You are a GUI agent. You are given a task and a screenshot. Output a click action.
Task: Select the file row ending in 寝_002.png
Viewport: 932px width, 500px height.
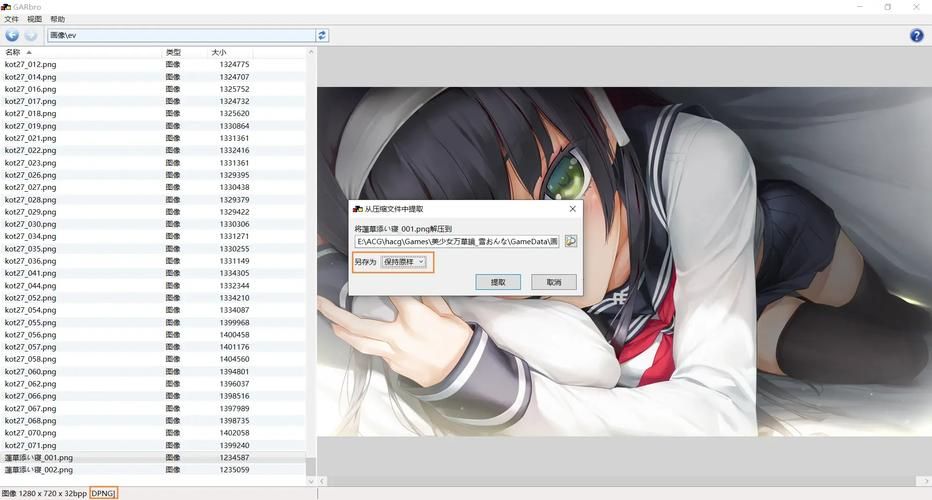(153, 470)
